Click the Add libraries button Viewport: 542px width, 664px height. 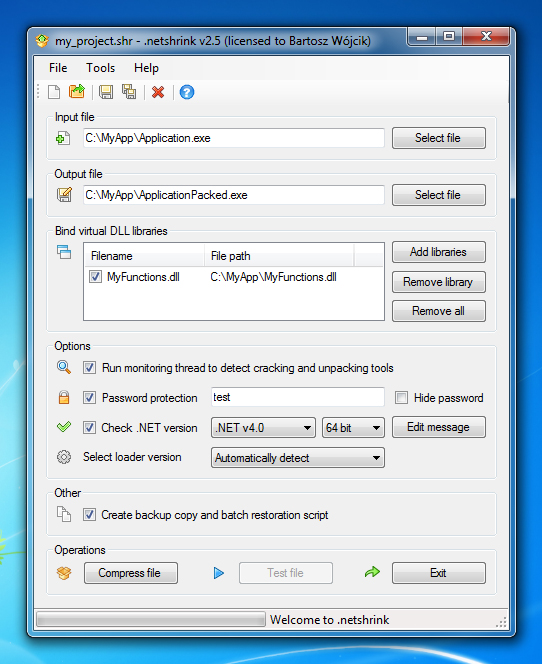pyautogui.click(x=439, y=252)
